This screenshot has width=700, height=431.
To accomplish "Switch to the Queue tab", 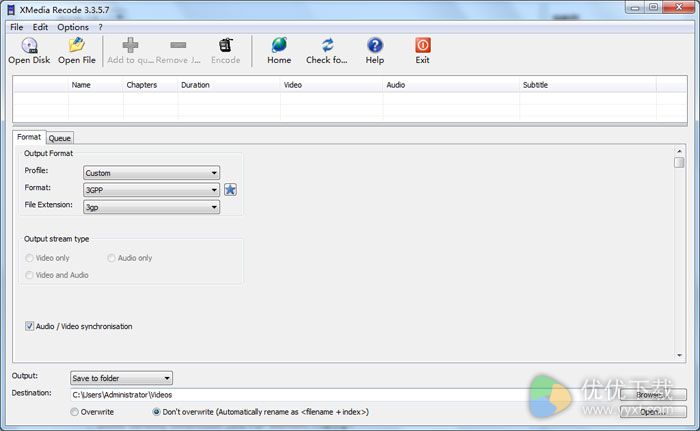I will pos(60,138).
